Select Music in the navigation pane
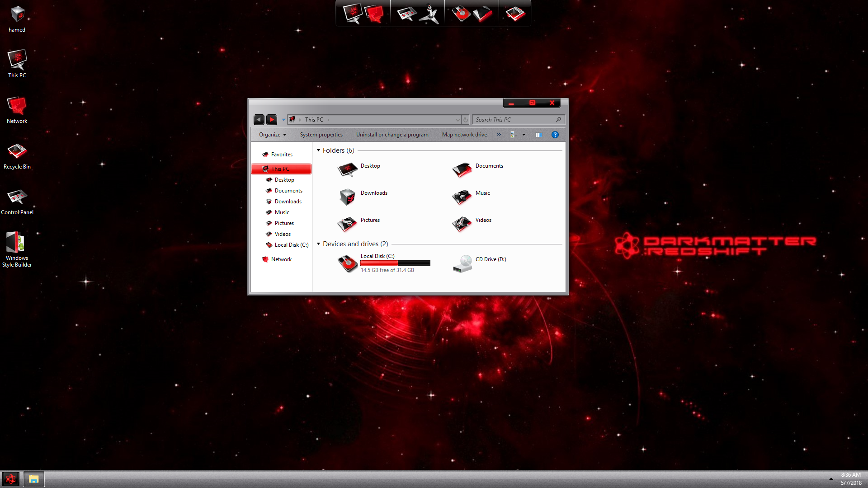868x488 pixels. (x=282, y=212)
